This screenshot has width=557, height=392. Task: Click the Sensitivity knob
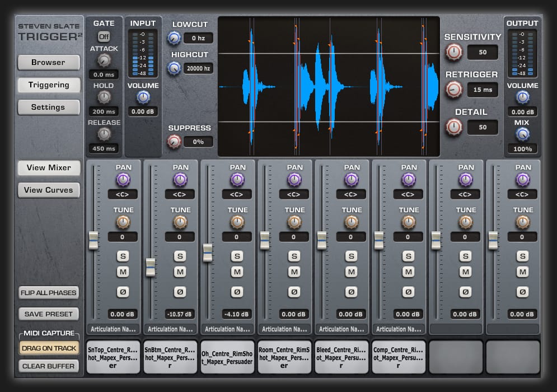454,52
